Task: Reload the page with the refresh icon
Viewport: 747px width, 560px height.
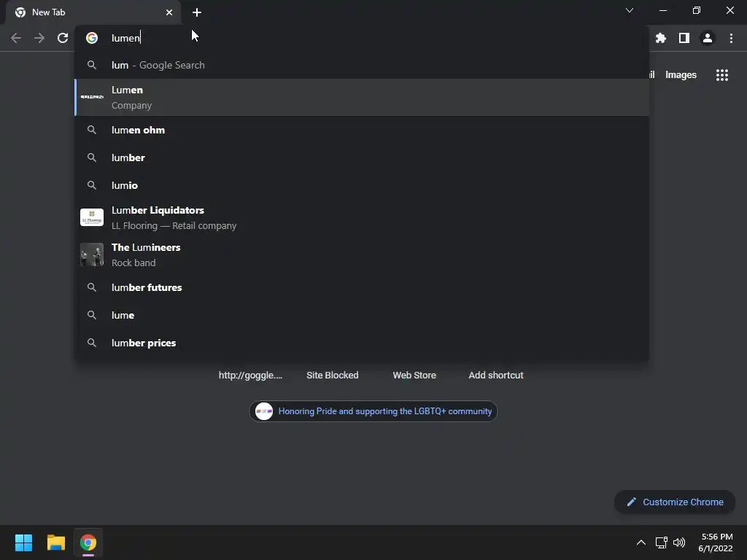Action: pyautogui.click(x=63, y=38)
